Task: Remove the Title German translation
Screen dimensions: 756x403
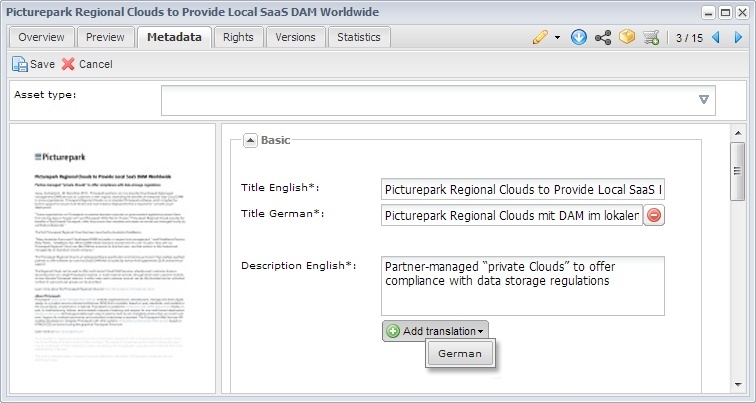Action: tap(654, 215)
